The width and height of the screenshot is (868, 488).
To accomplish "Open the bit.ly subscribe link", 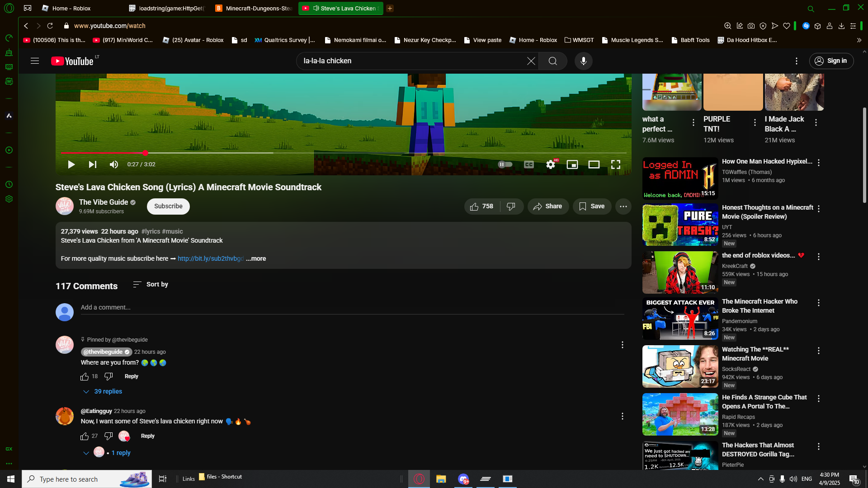I will (211, 258).
